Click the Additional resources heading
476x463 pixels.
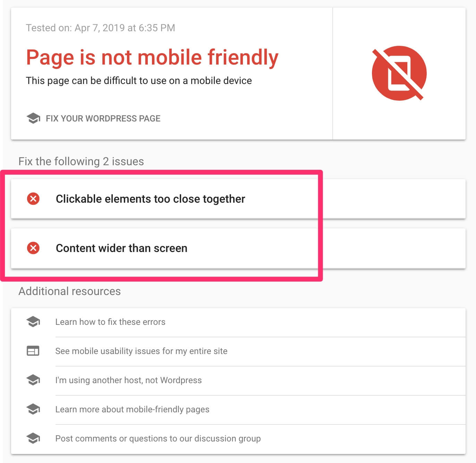tap(70, 291)
